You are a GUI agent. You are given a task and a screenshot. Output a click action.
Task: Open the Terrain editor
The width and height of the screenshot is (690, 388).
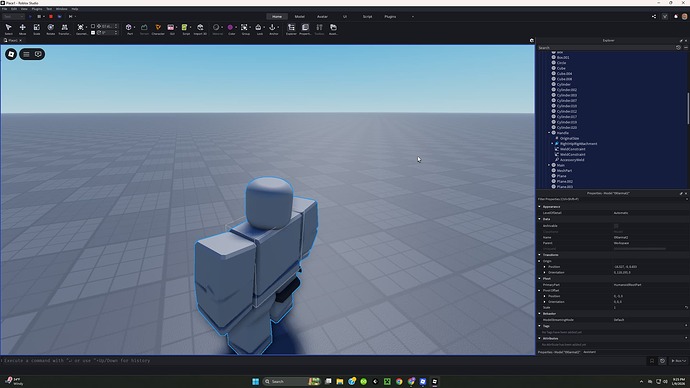point(144,29)
